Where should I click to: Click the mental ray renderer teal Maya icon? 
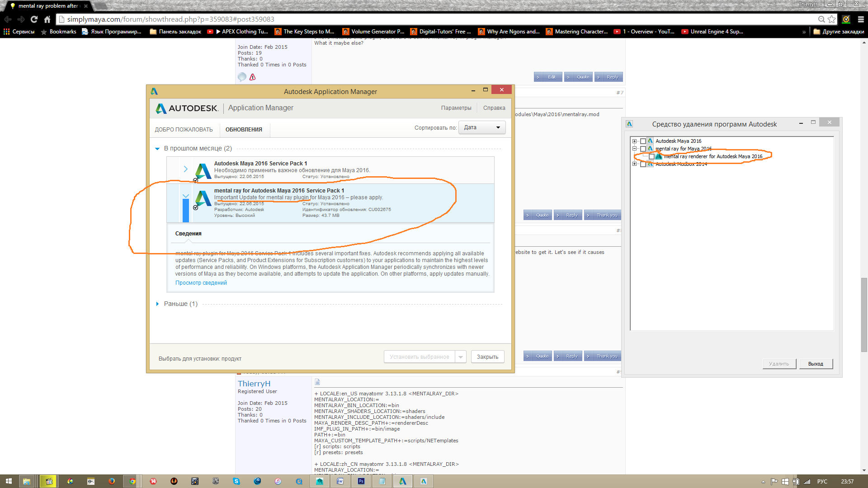coord(659,156)
